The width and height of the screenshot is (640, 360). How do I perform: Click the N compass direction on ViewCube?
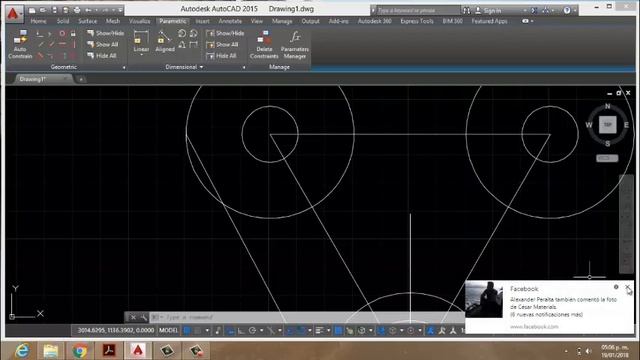click(607, 106)
